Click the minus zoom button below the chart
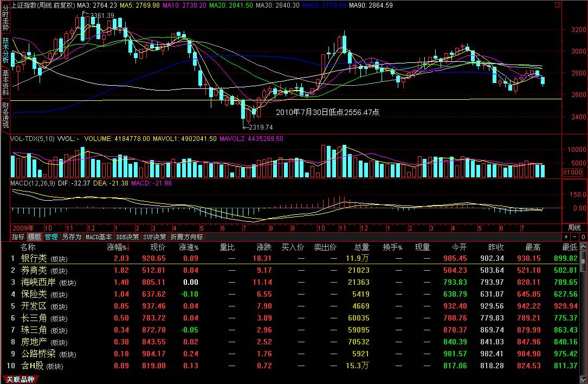Viewport: 588px width, 384px height. click(x=574, y=237)
